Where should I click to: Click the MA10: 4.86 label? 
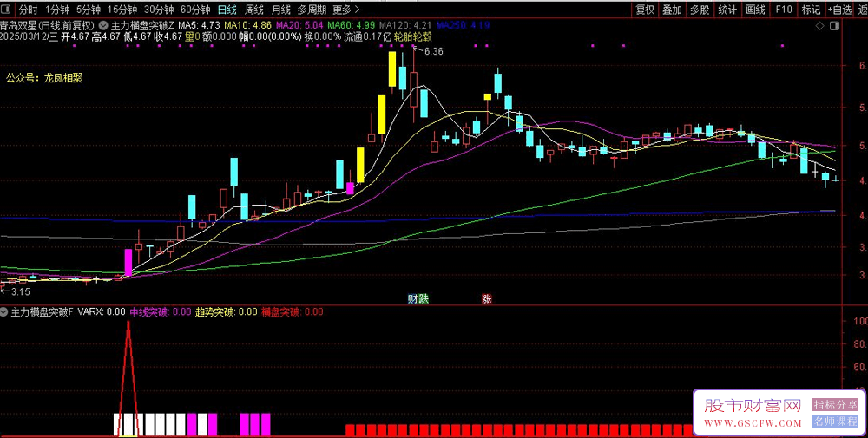(x=247, y=25)
